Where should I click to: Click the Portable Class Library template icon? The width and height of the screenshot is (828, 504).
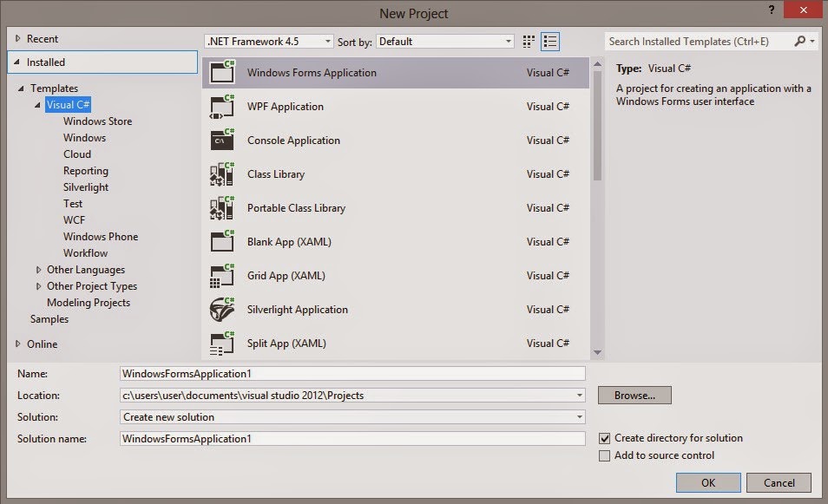tap(222, 207)
